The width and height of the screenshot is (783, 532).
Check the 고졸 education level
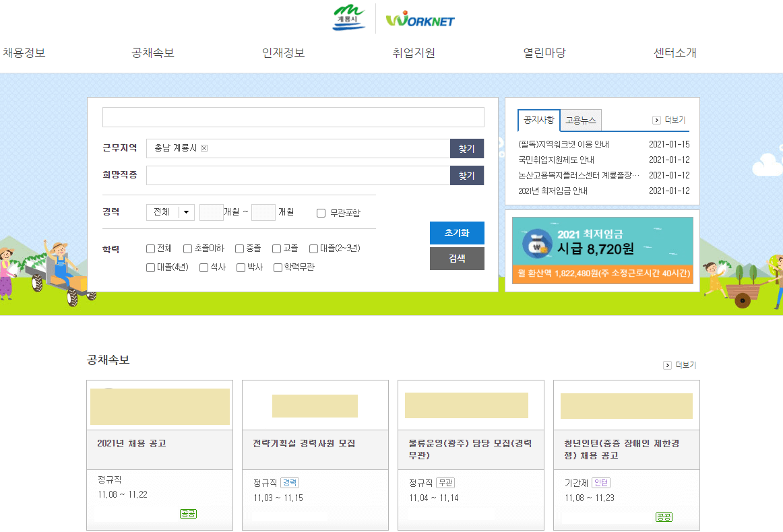(276, 248)
